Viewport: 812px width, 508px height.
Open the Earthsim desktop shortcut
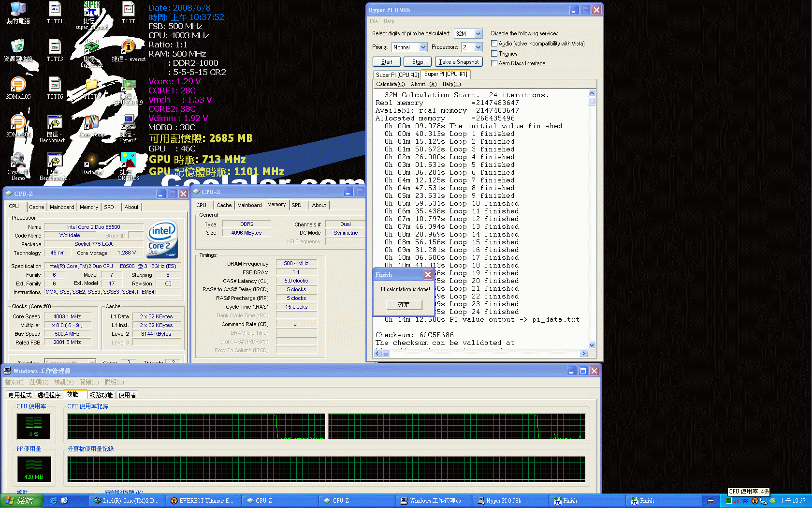pyautogui.click(x=91, y=164)
